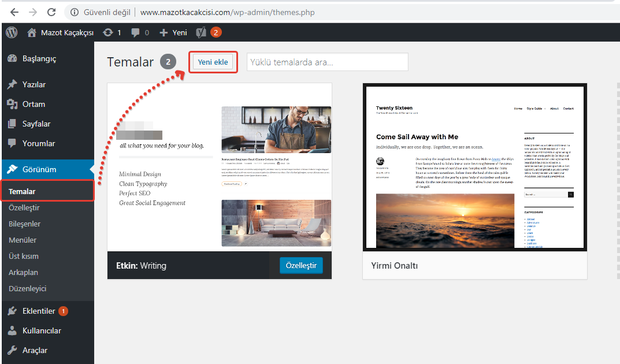Open the Mazot Kaçakçısı site home icon

tap(32, 32)
